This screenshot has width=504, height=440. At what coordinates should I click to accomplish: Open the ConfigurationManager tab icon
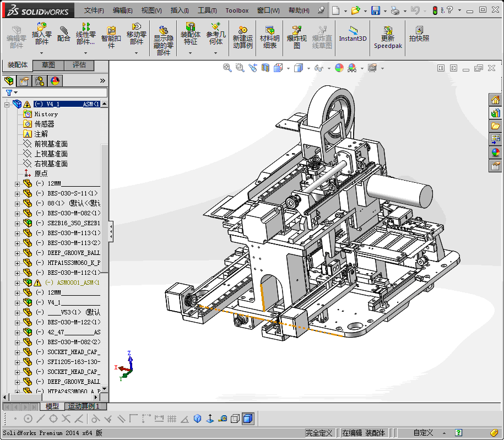(x=40, y=81)
